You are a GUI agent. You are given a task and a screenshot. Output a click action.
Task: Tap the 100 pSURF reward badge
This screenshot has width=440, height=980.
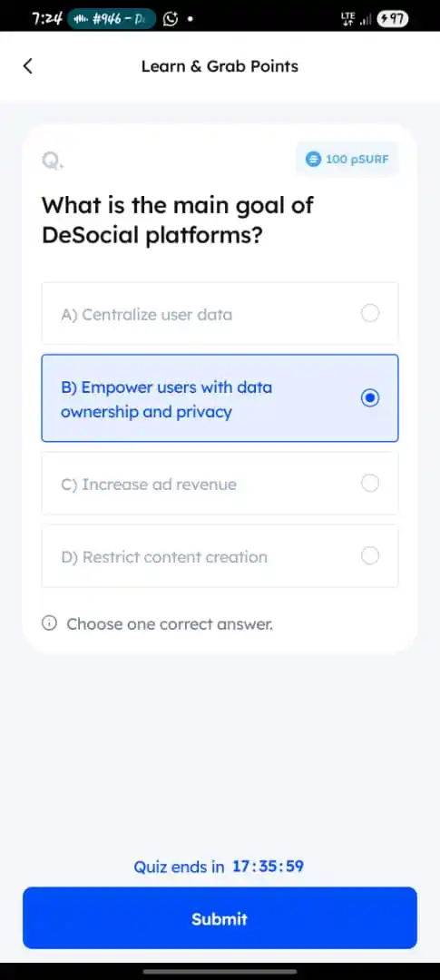pos(347,160)
